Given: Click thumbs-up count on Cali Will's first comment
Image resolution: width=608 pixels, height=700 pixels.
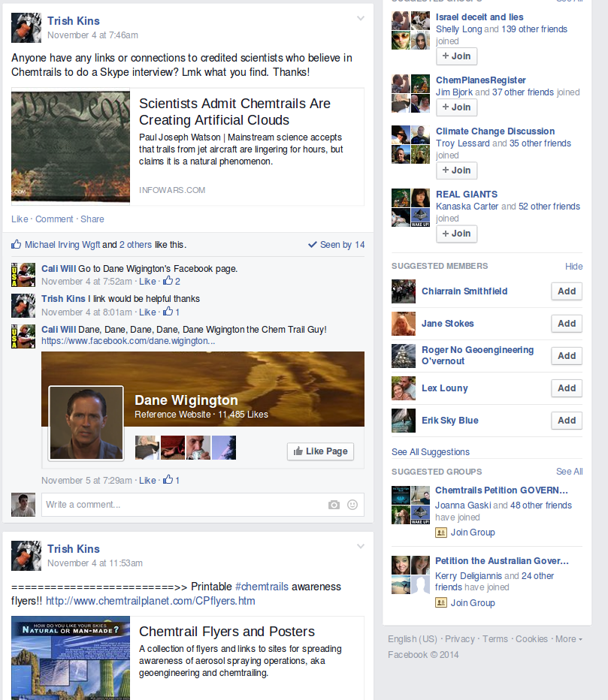Looking at the screenshot, I should tap(171, 281).
